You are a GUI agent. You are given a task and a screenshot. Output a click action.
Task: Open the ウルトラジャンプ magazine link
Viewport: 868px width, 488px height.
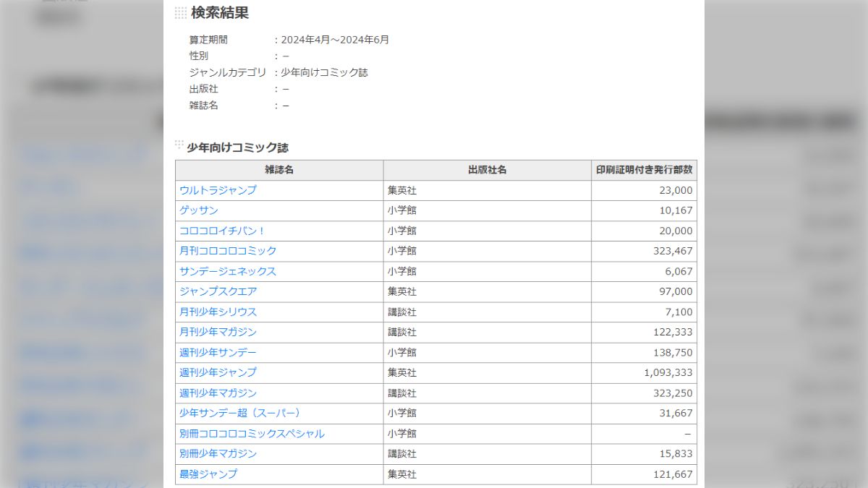click(218, 190)
